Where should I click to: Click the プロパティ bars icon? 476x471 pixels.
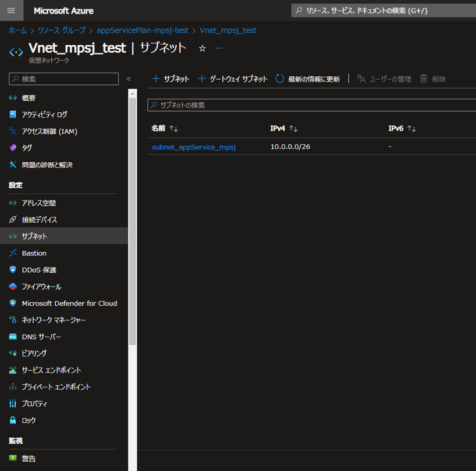13,404
